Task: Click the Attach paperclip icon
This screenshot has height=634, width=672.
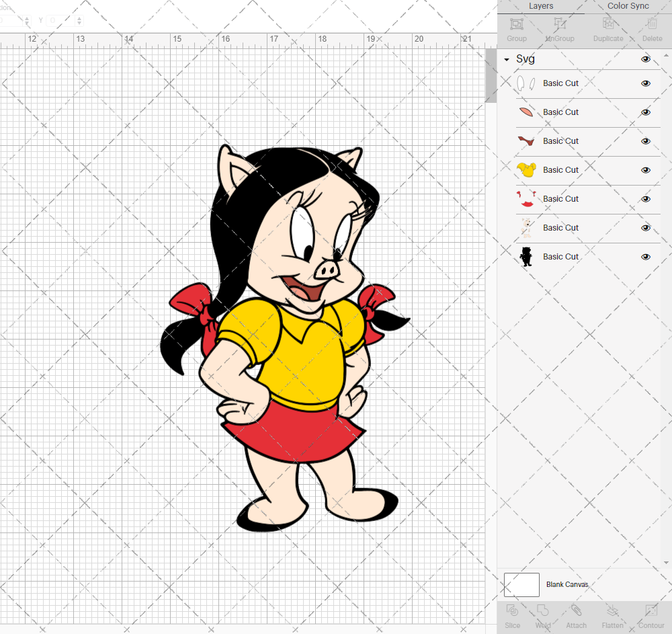Action: click(576, 610)
